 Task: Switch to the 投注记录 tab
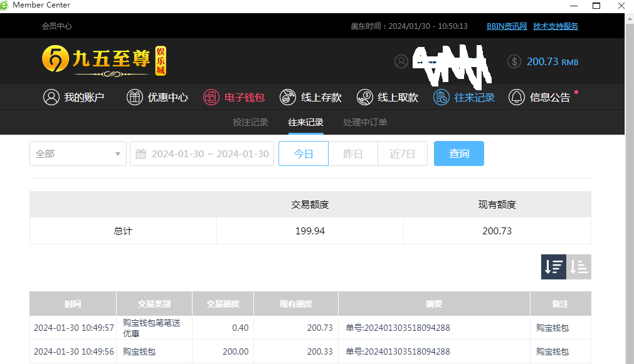pos(250,122)
